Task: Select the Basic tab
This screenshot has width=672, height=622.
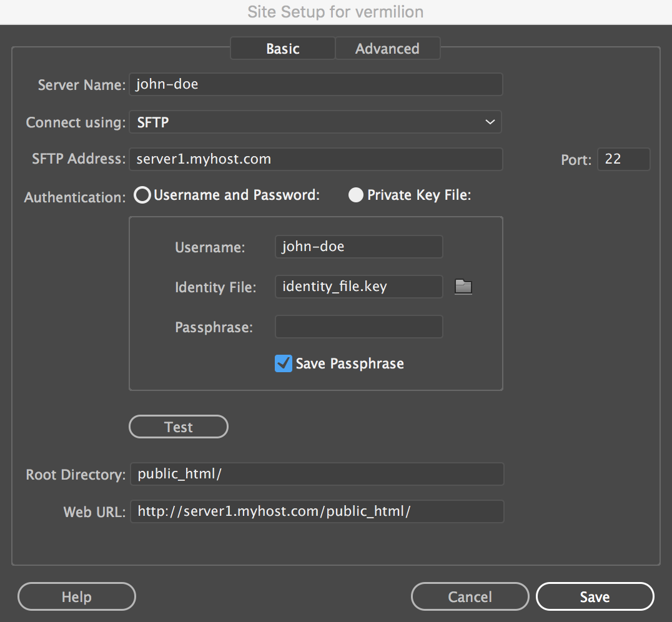Action: (282, 48)
